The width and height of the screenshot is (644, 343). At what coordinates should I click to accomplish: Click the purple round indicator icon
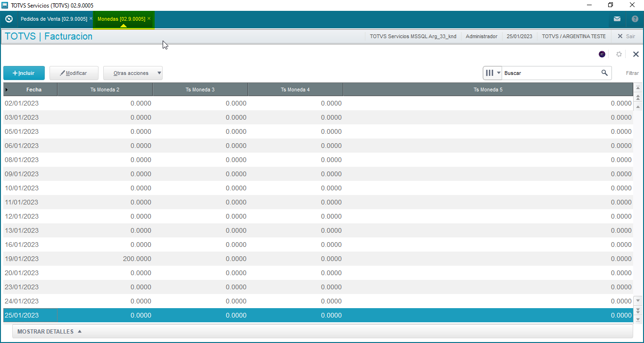coord(602,54)
